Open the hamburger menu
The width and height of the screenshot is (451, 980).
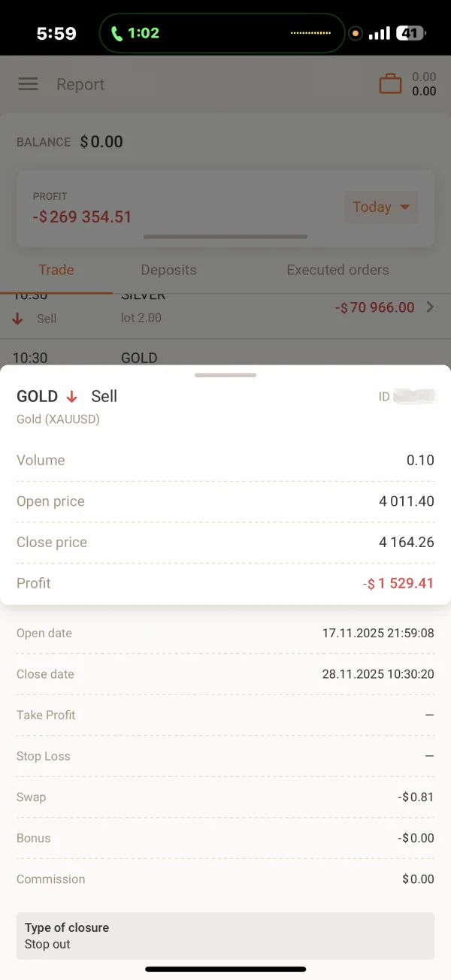click(x=28, y=84)
